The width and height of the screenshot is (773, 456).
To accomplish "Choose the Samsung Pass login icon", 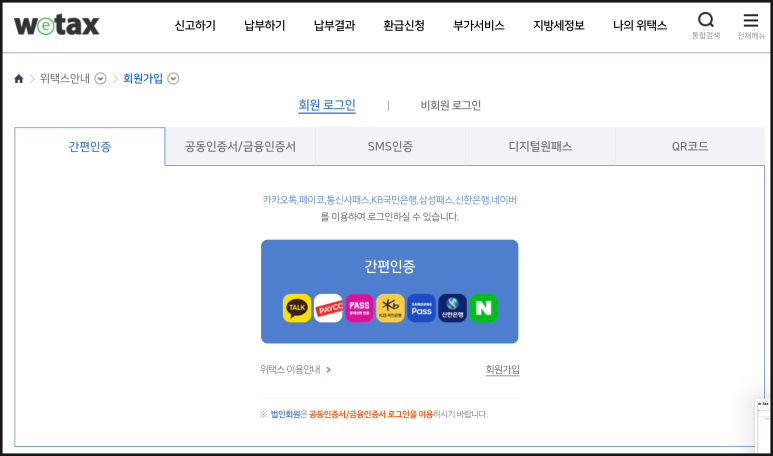I will 422,308.
